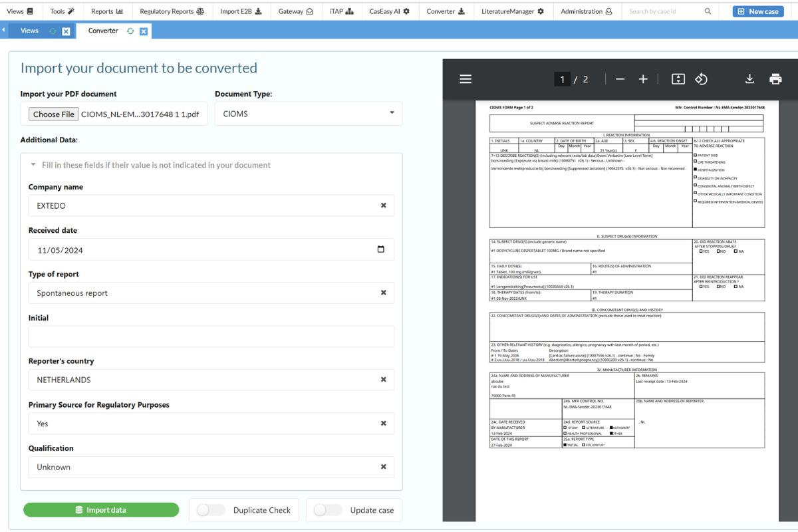Click the Choose File button

[54, 114]
